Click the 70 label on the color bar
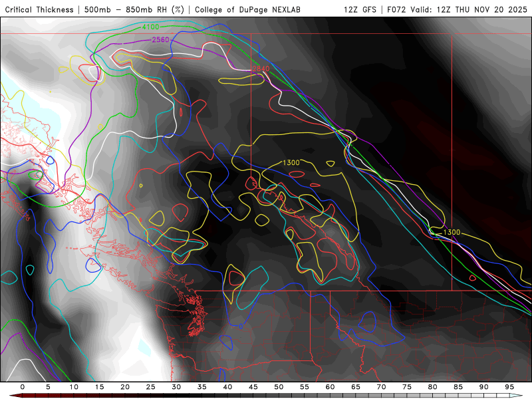 pyautogui.click(x=381, y=387)
